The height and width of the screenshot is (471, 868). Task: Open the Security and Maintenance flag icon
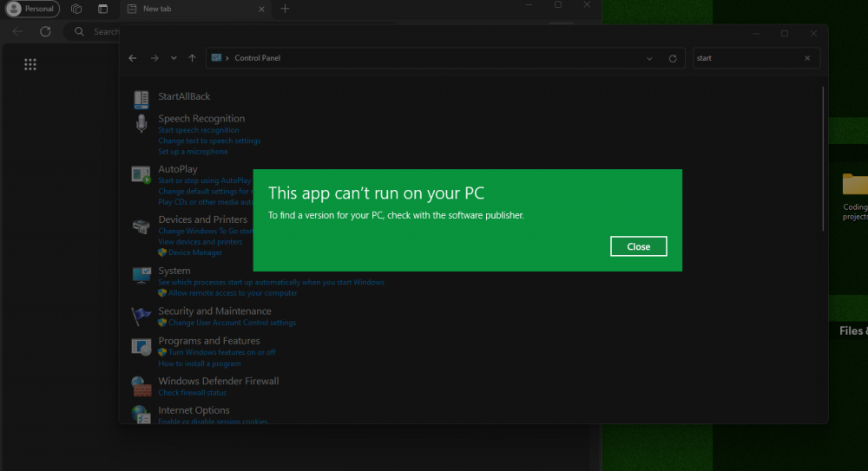(141, 316)
